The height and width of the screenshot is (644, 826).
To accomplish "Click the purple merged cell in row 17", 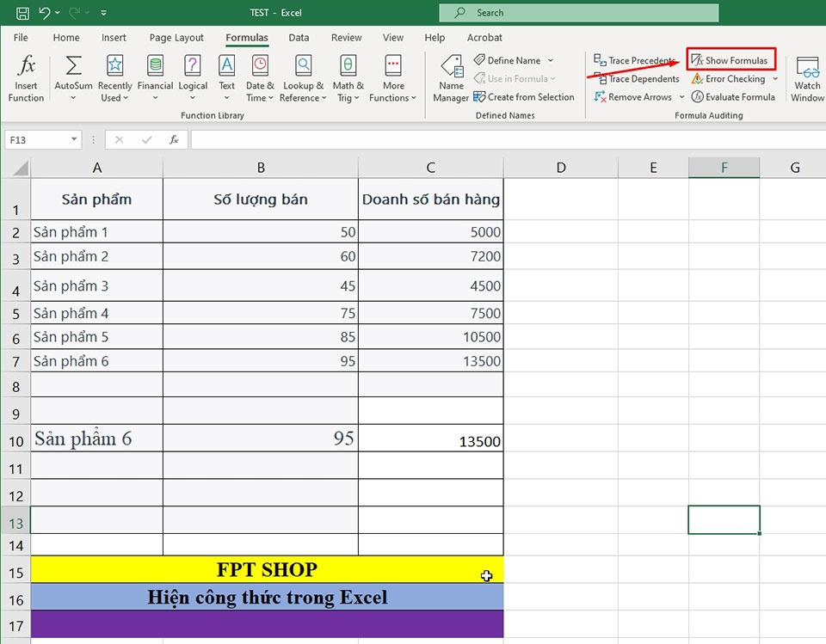I will [267, 624].
